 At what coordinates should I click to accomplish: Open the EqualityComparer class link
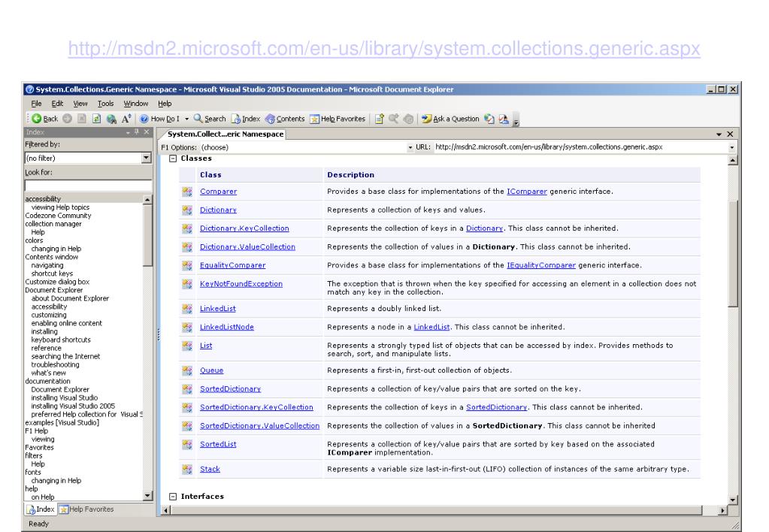click(232, 265)
